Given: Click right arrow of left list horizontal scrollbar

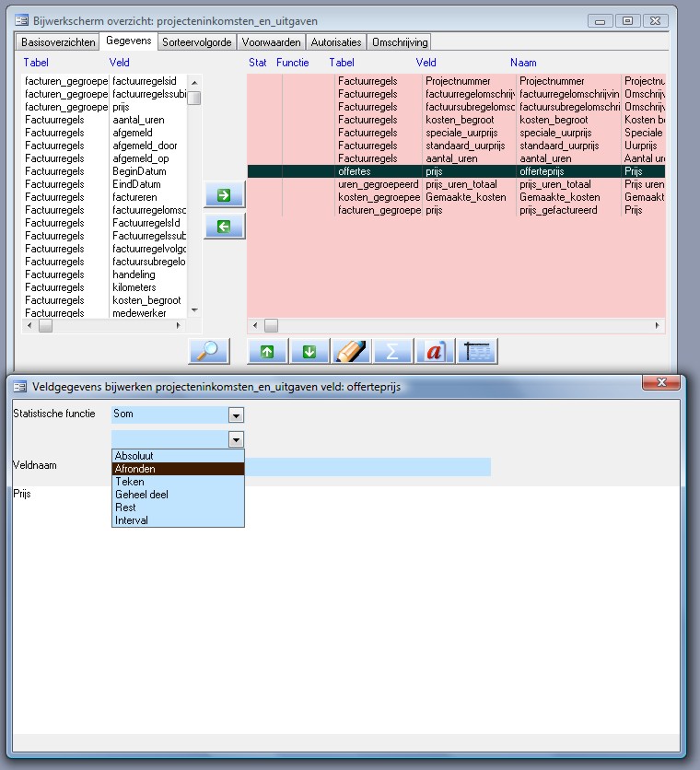Looking at the screenshot, I should [179, 325].
